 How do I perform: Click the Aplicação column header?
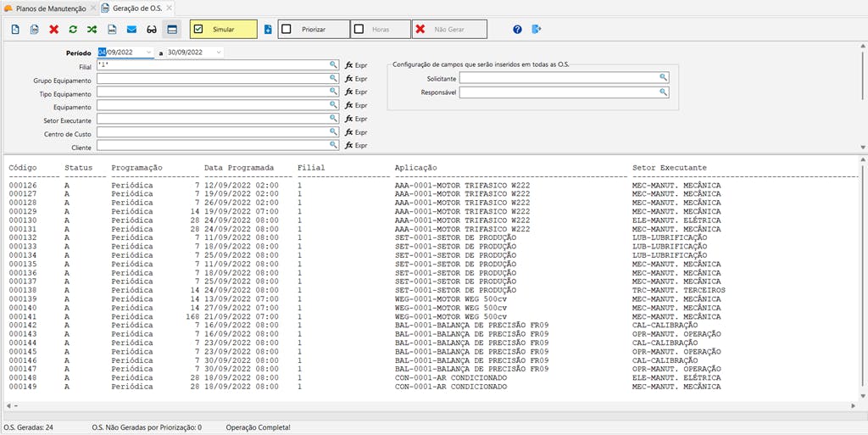coord(415,168)
